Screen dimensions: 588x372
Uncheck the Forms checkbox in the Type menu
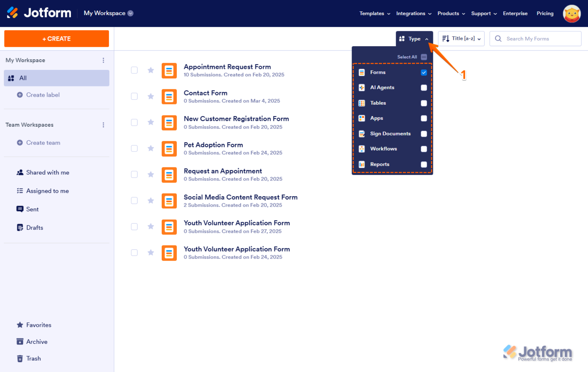pos(424,72)
